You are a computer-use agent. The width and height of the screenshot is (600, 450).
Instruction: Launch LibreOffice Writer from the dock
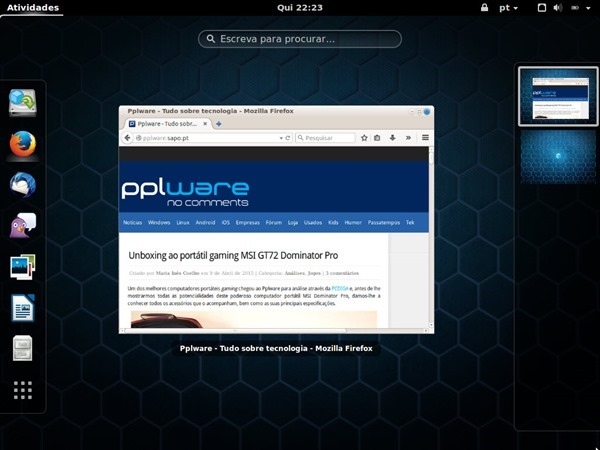23,308
